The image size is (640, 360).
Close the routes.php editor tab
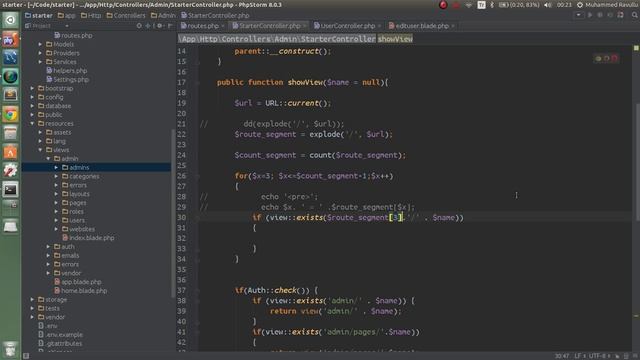tap(223, 26)
